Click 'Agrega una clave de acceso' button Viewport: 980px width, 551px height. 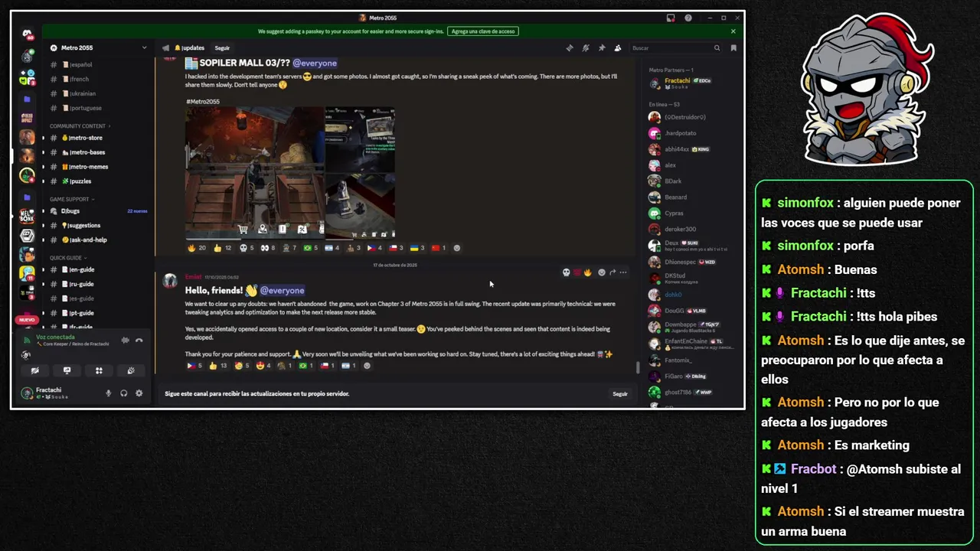[483, 31]
